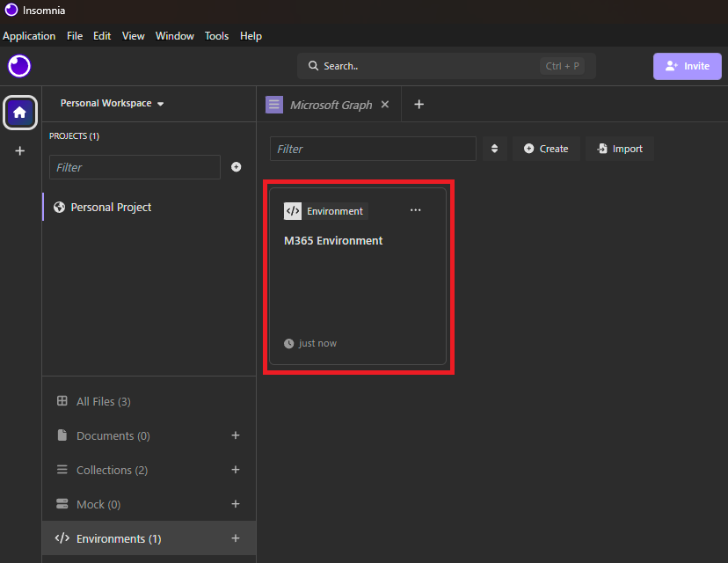The width and height of the screenshot is (728, 563).
Task: Open the Insomnia home dashboard icon
Action: click(x=19, y=113)
